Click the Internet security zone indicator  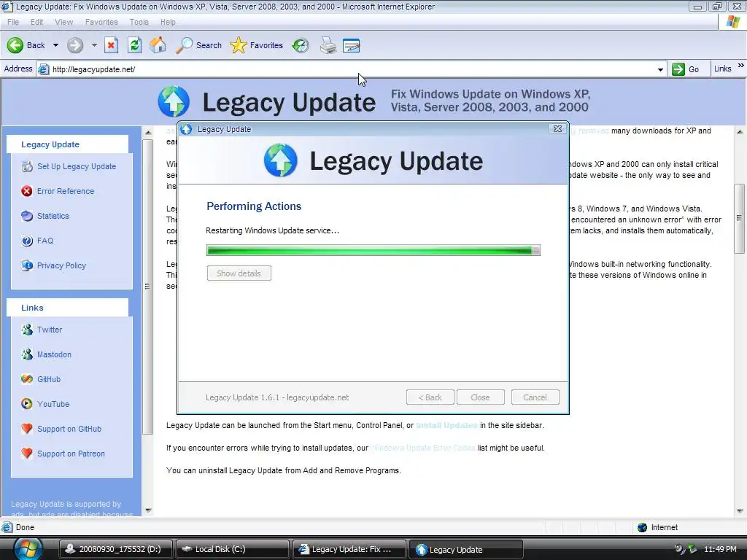pyautogui.click(x=657, y=527)
